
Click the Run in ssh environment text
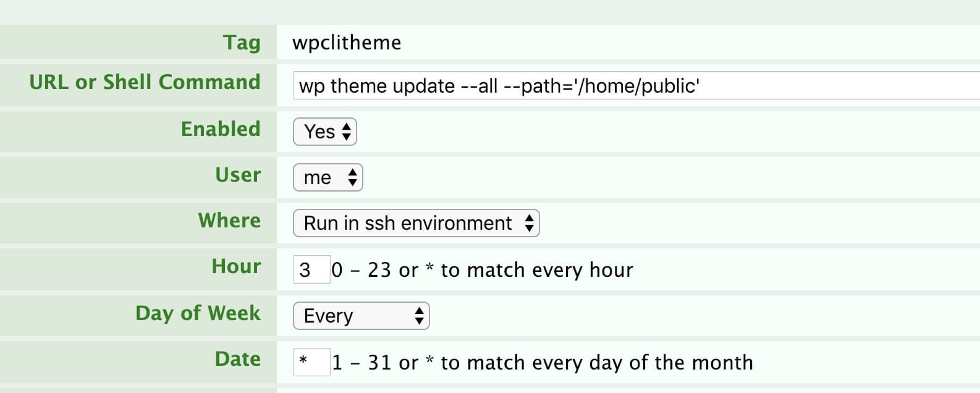(408, 223)
